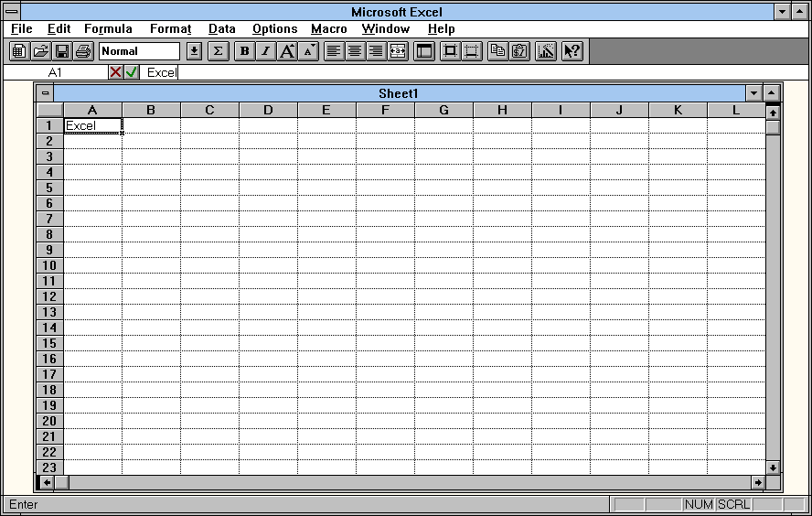Maximize the Sheet1 window with up arrow

click(771, 93)
